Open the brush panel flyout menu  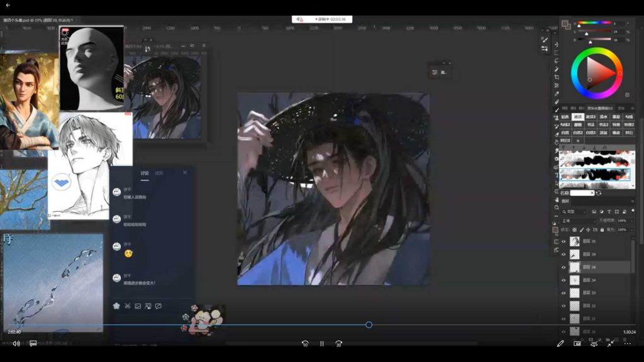[633, 108]
